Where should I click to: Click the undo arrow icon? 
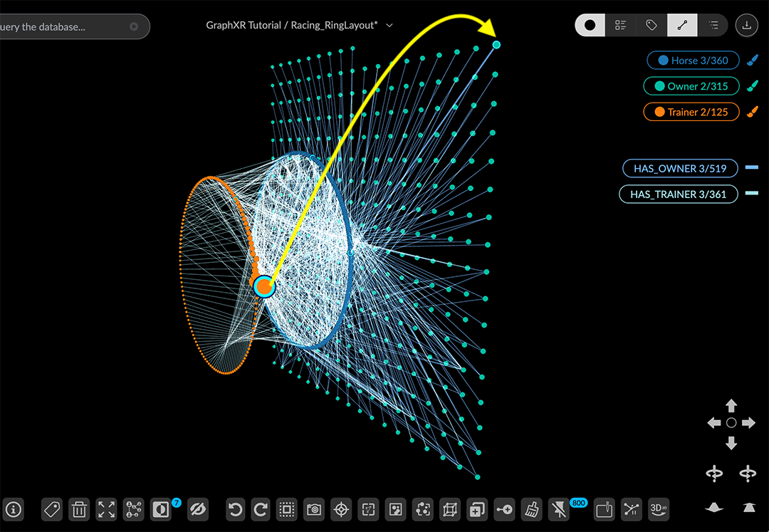click(x=235, y=509)
